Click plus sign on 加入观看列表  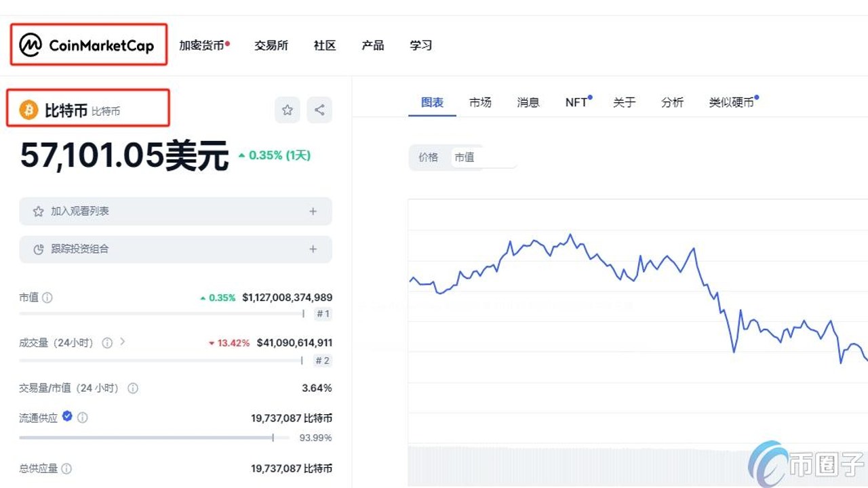point(313,211)
